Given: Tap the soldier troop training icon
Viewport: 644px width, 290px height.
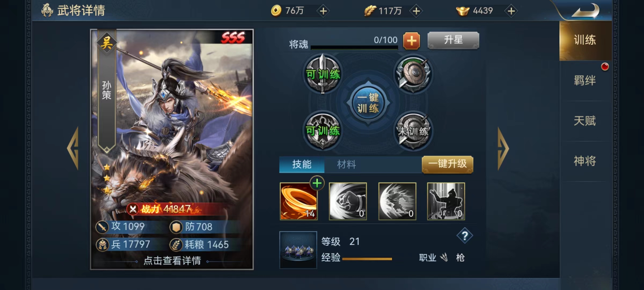Looking at the screenshot, I should pyautogui.click(x=323, y=131).
